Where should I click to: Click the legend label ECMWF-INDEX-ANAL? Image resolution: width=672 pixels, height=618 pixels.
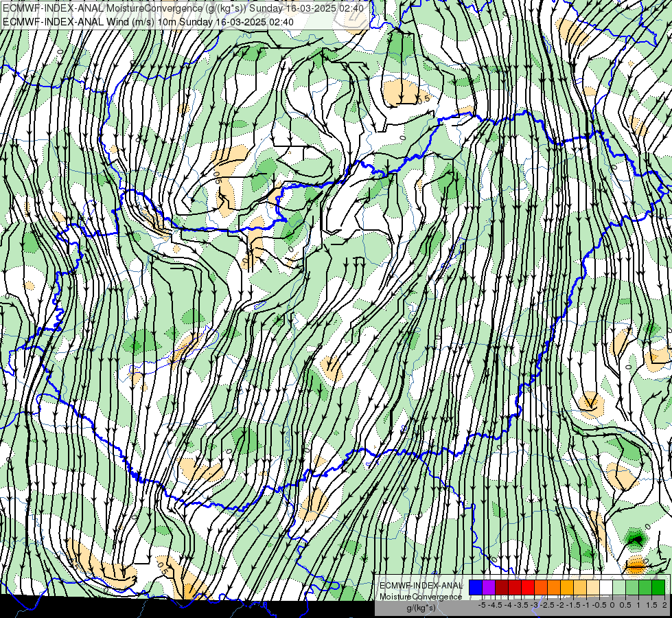421,586
